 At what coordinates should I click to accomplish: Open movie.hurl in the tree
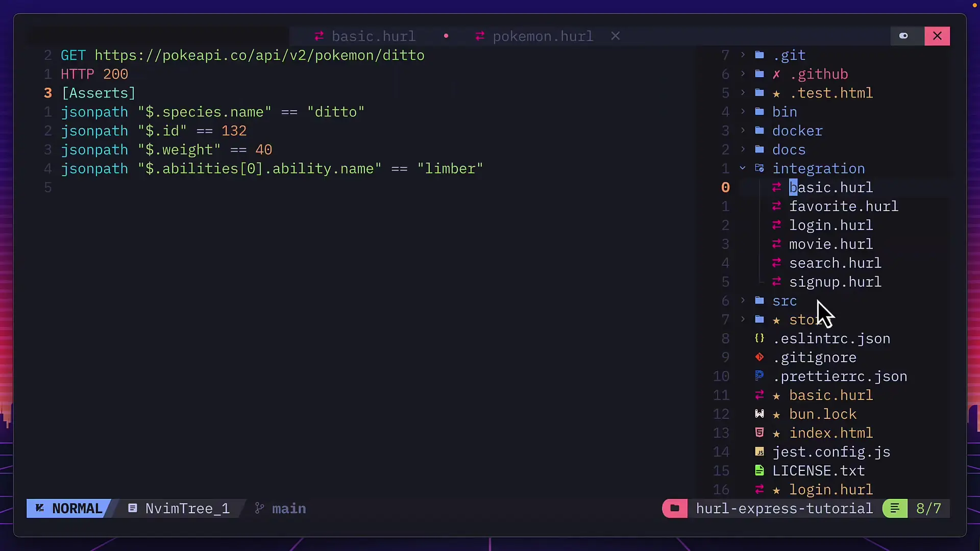831,244
